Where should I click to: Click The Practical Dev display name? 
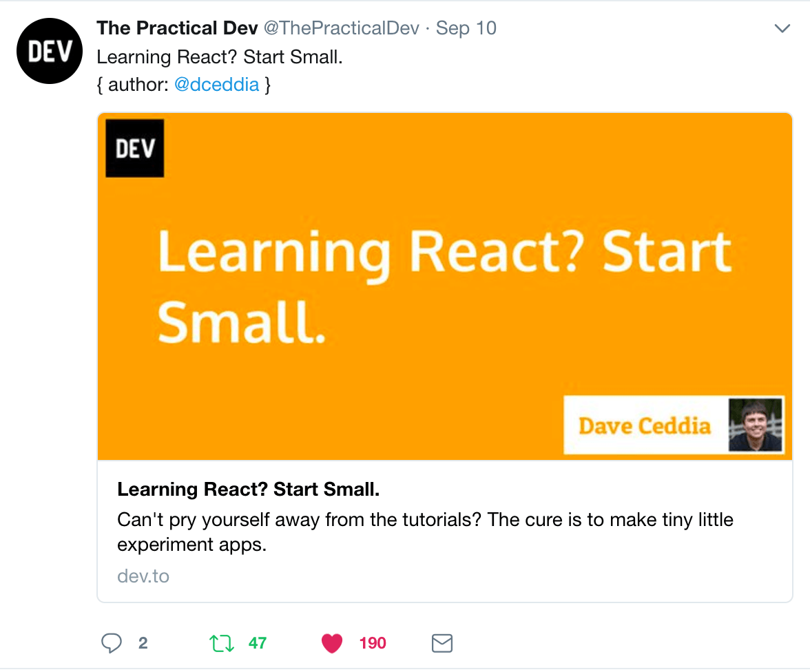coord(177,28)
